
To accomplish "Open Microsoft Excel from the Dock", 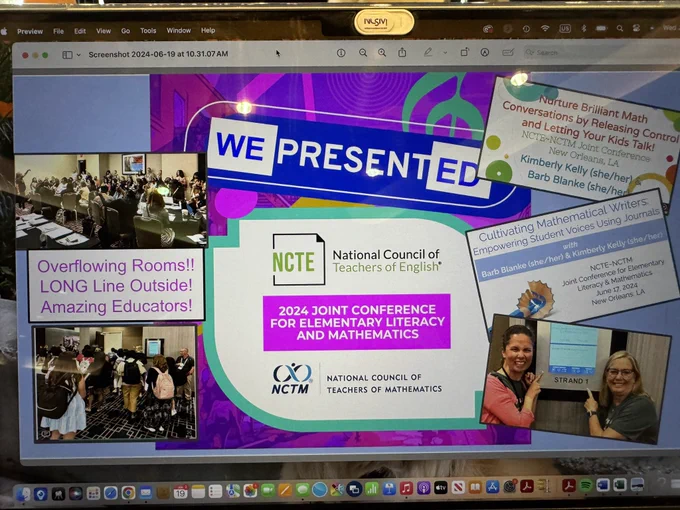I will (x=620, y=484).
